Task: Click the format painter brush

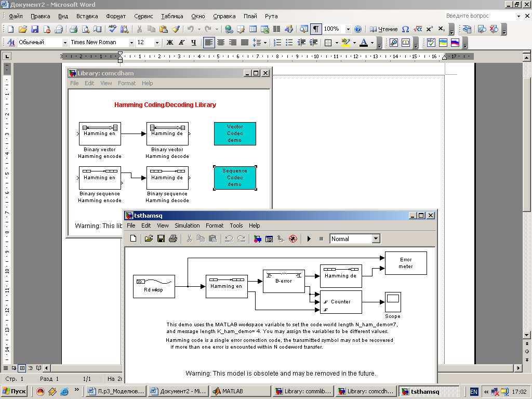Action: [x=176, y=29]
